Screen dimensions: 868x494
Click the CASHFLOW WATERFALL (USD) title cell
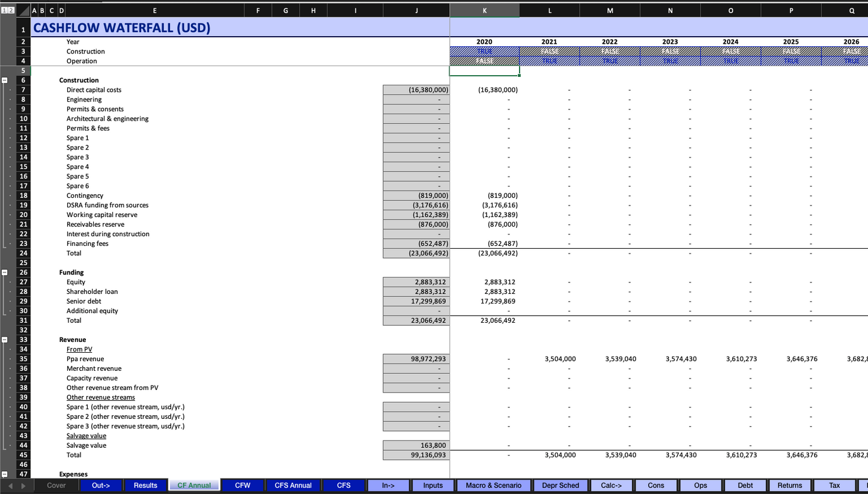click(122, 28)
